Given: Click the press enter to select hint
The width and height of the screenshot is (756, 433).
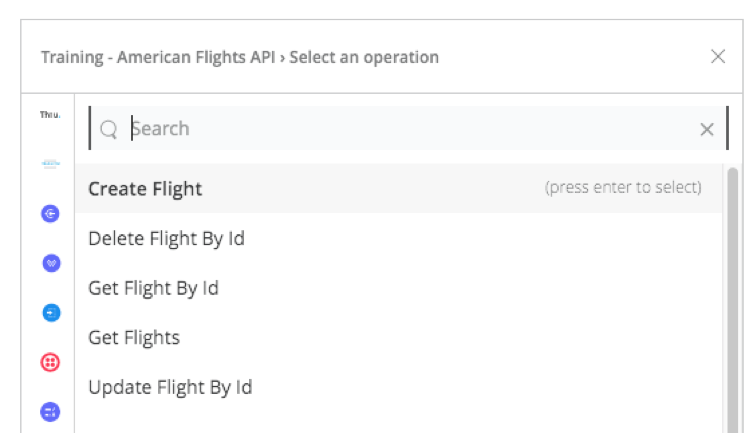Looking at the screenshot, I should (623, 187).
